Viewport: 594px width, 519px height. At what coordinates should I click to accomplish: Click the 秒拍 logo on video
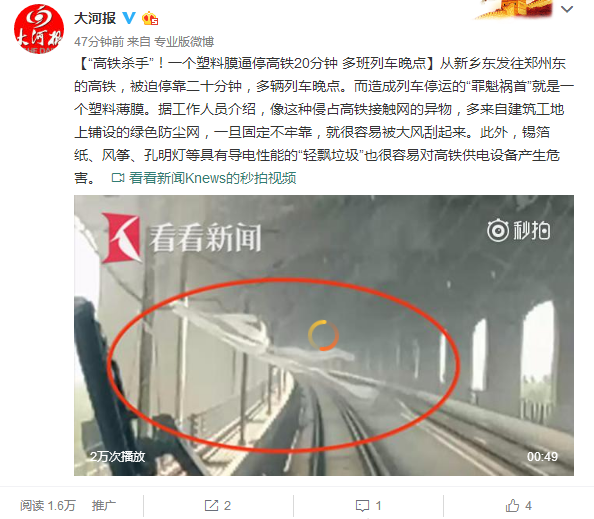[x=518, y=230]
